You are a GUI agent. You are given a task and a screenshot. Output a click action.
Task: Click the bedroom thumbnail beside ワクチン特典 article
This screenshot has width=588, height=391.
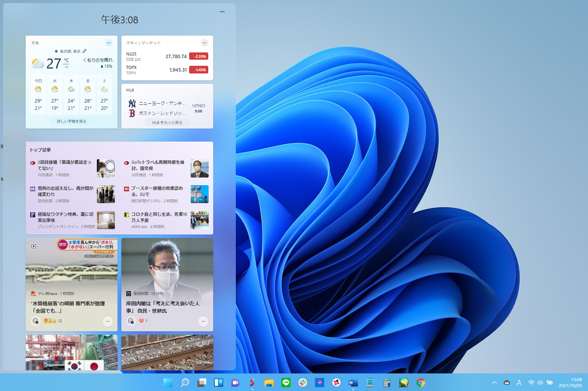106,220
